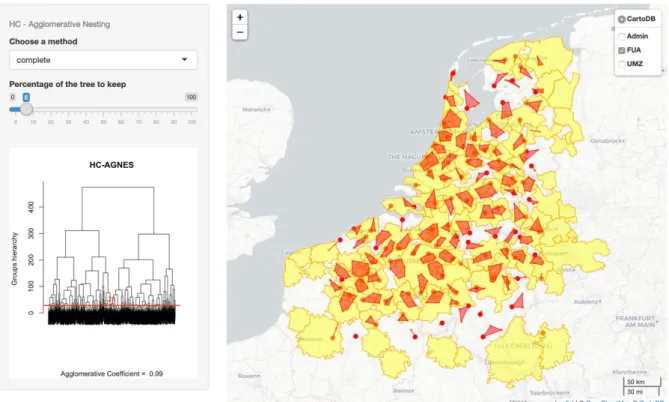
Task: Click the Reims city label
Action: point(403,390)
